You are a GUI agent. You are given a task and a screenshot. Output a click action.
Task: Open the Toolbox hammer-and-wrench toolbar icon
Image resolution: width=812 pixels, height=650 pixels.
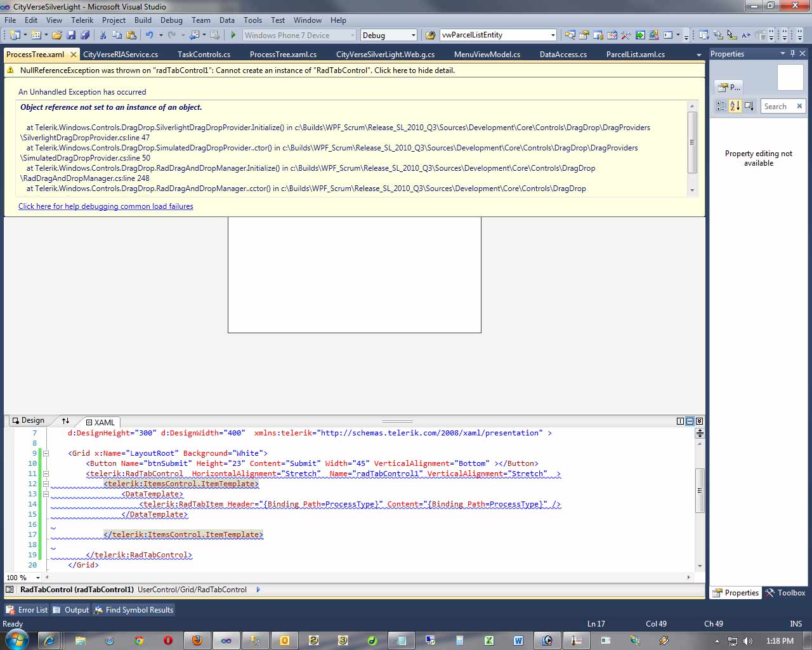pyautogui.click(x=625, y=36)
